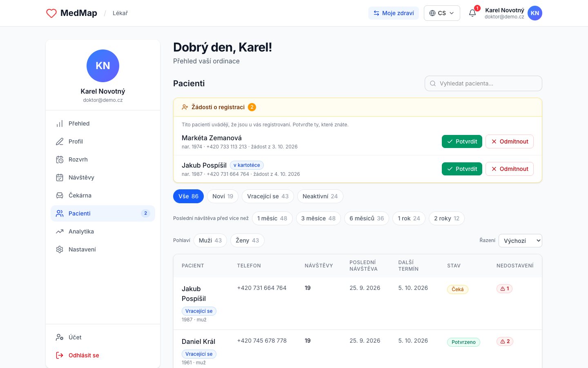
Task: Filter last visit by 3 měsíce
Action: [x=318, y=218]
